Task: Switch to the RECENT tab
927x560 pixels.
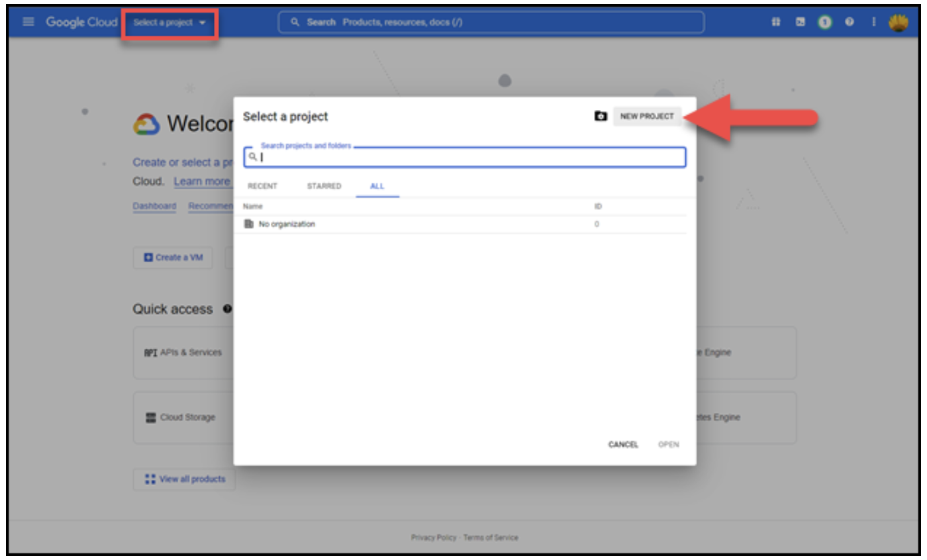Action: [x=262, y=186]
